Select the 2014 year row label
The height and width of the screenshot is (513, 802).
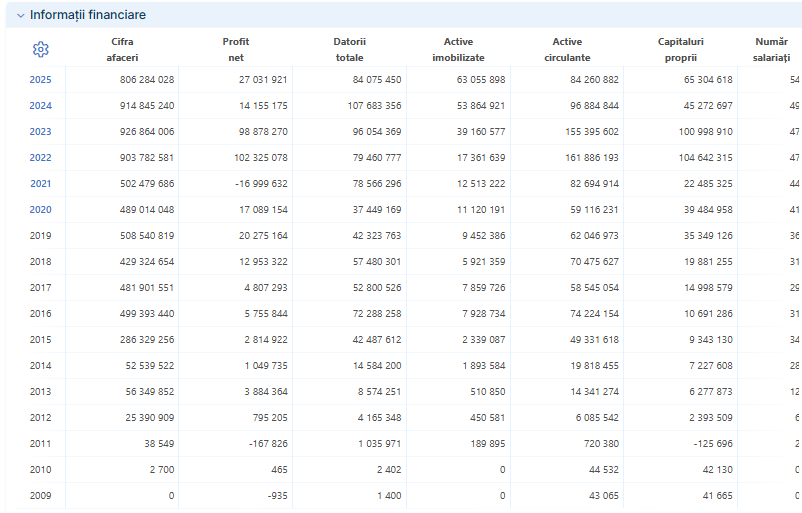click(40, 366)
